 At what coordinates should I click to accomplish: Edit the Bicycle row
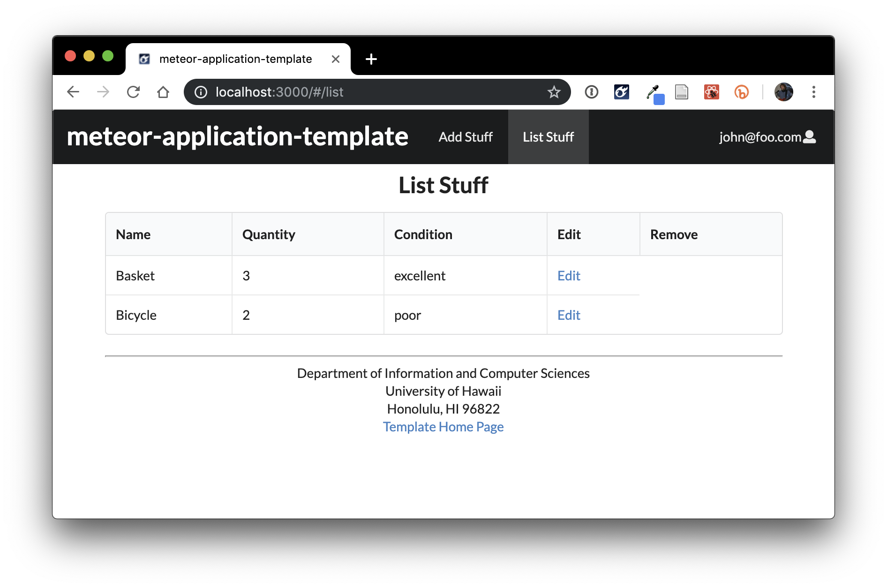tap(569, 315)
